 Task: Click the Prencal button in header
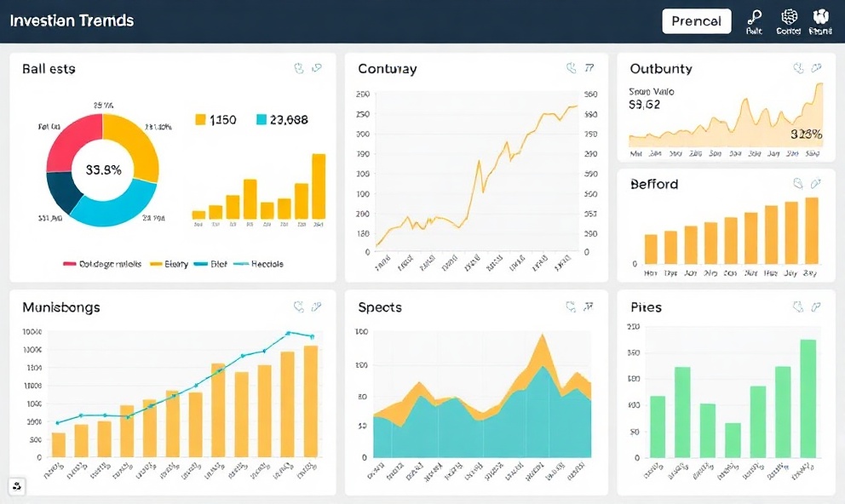pos(696,21)
